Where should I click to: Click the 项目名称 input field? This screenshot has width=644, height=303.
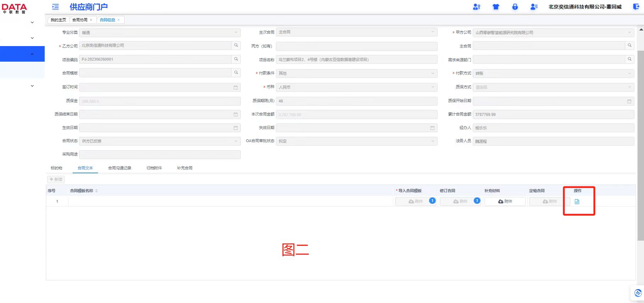(357, 60)
